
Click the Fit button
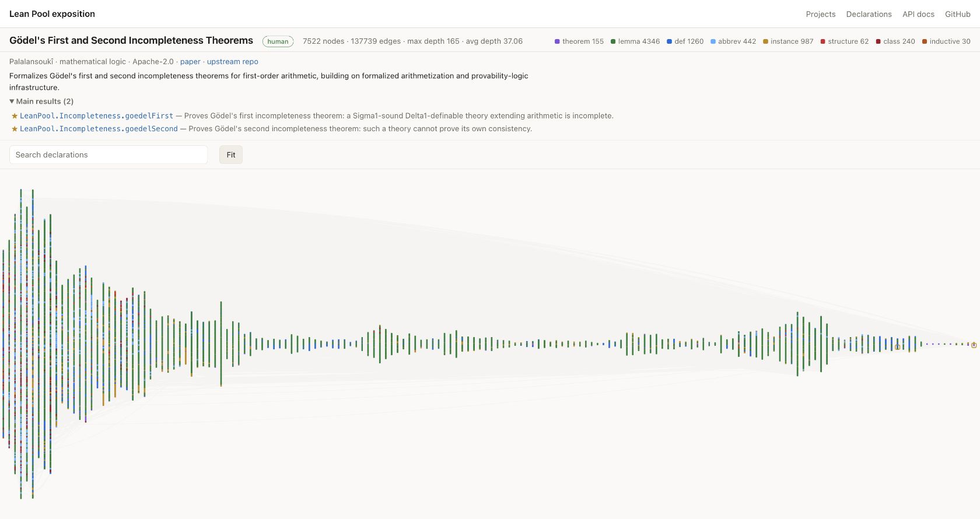click(x=231, y=155)
